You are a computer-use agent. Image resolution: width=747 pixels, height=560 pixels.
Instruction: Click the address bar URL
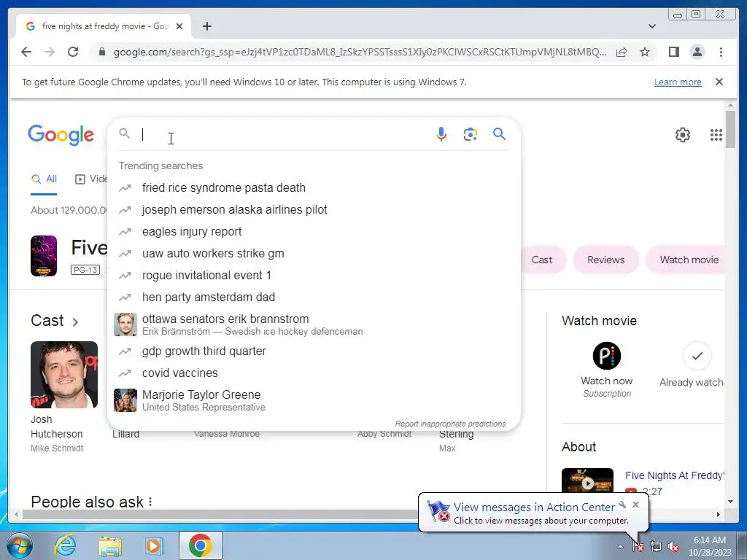(360, 52)
